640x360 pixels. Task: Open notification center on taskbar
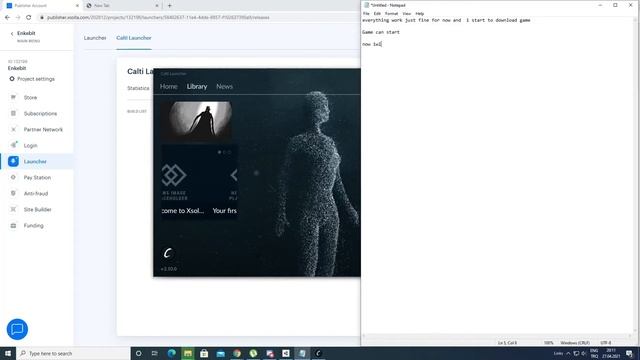coord(629,353)
